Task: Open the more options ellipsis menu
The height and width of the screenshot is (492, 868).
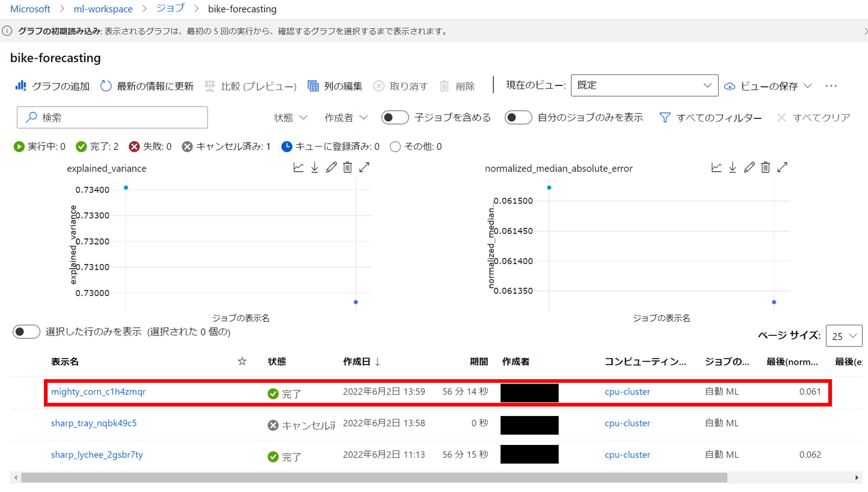Action: (831, 86)
